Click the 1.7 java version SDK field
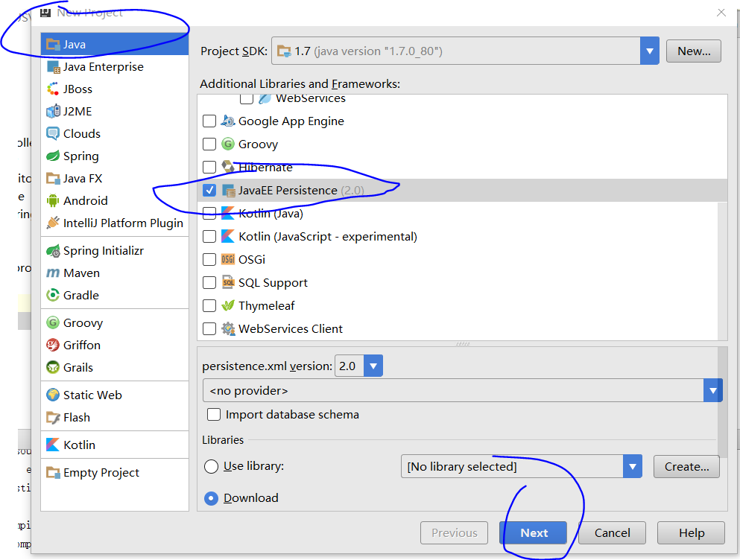 point(456,51)
